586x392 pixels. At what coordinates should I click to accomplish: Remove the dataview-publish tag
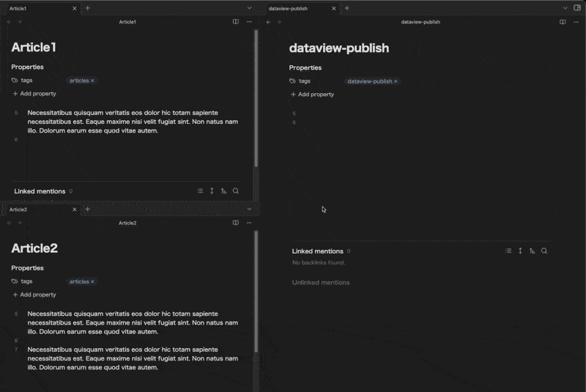pos(396,81)
